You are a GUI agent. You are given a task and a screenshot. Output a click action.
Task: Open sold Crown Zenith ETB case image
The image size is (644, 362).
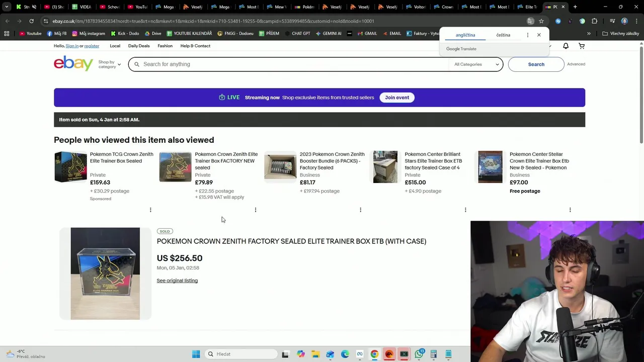(x=105, y=274)
